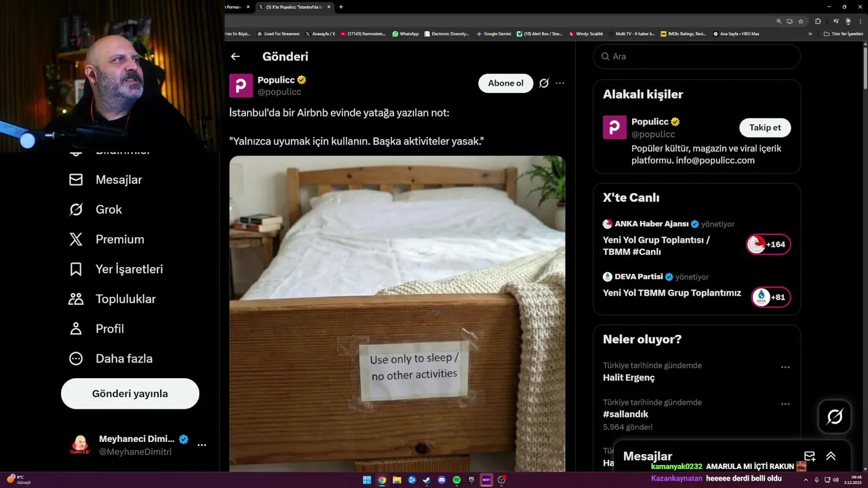The height and width of the screenshot is (488, 868).
Task: Open the WhatsApp bookmark
Action: click(x=406, y=33)
